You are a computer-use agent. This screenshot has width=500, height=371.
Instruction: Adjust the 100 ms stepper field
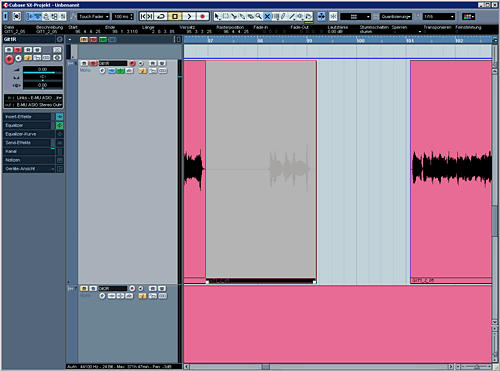tap(123, 16)
